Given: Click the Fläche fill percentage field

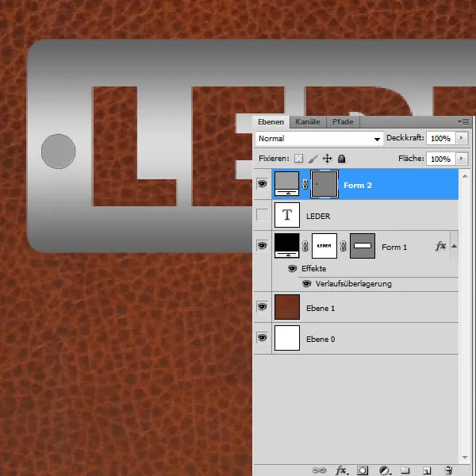Looking at the screenshot, I should coord(439,159).
